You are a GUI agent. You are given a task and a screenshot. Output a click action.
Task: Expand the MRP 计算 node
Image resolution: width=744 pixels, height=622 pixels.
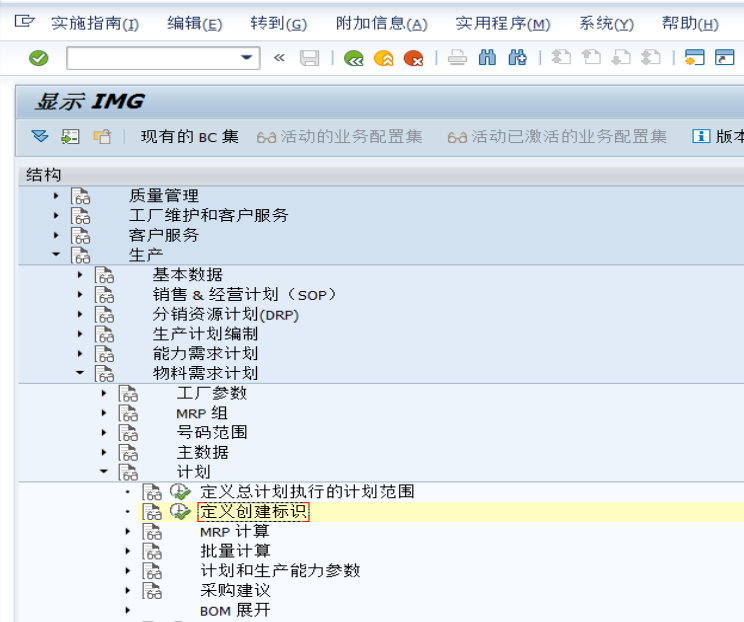(127, 531)
